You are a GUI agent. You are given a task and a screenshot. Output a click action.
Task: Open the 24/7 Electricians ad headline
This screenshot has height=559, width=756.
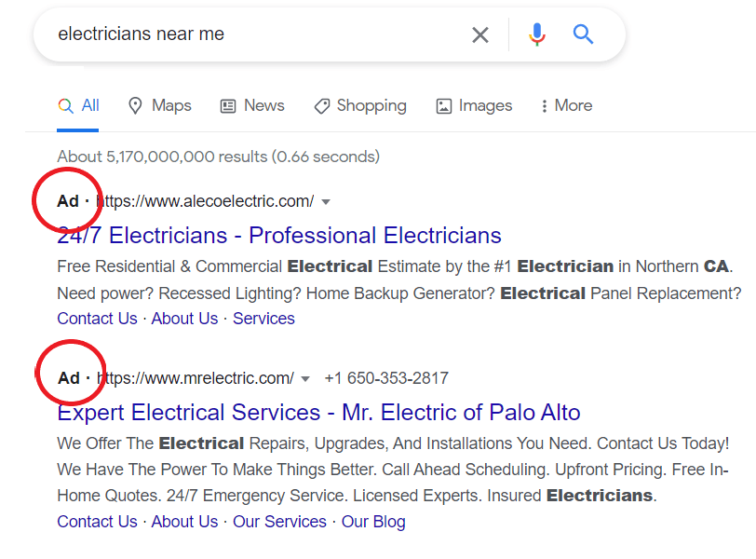click(279, 236)
